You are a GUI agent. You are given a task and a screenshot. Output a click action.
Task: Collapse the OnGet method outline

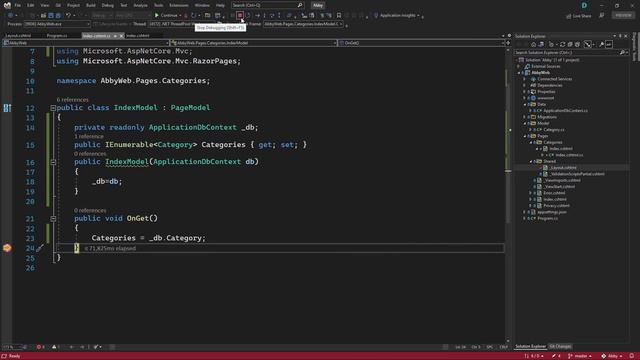pyautogui.click(x=53, y=219)
